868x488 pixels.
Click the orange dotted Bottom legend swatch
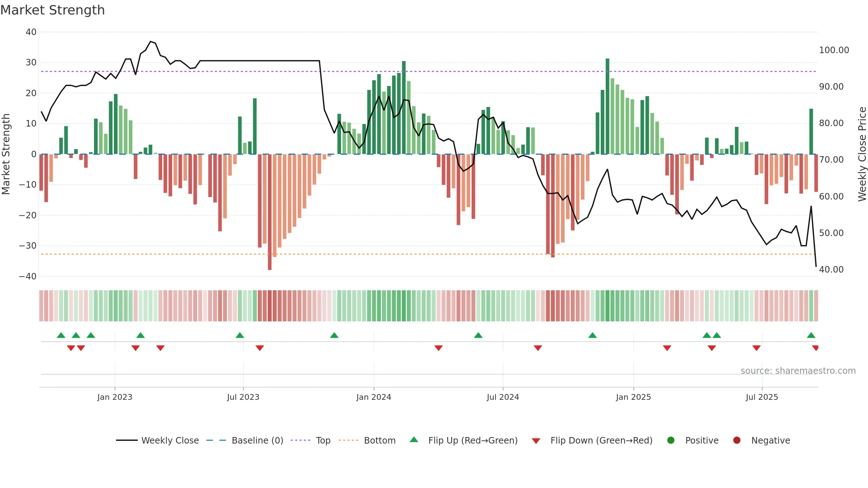[349, 440]
